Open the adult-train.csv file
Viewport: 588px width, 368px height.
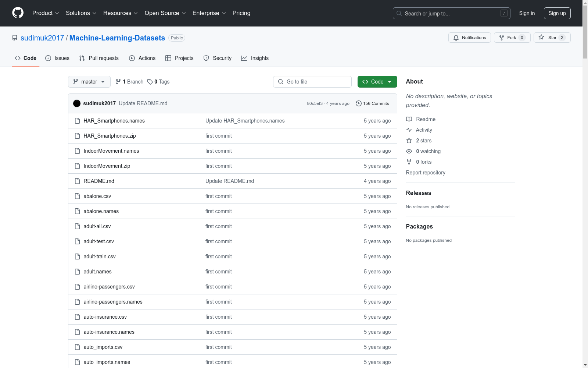click(100, 256)
